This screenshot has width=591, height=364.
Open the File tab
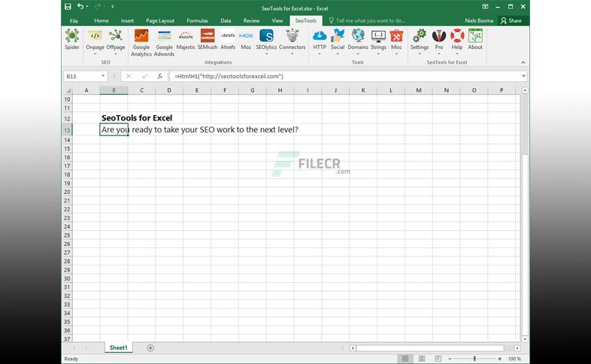click(74, 21)
